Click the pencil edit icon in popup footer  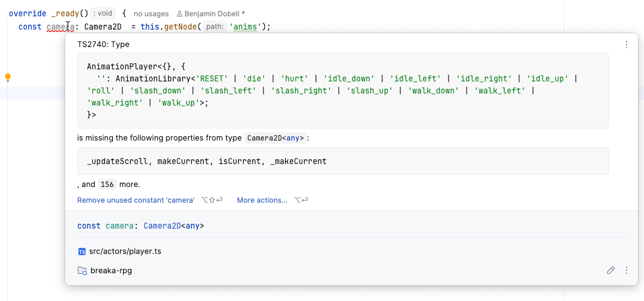(611, 270)
